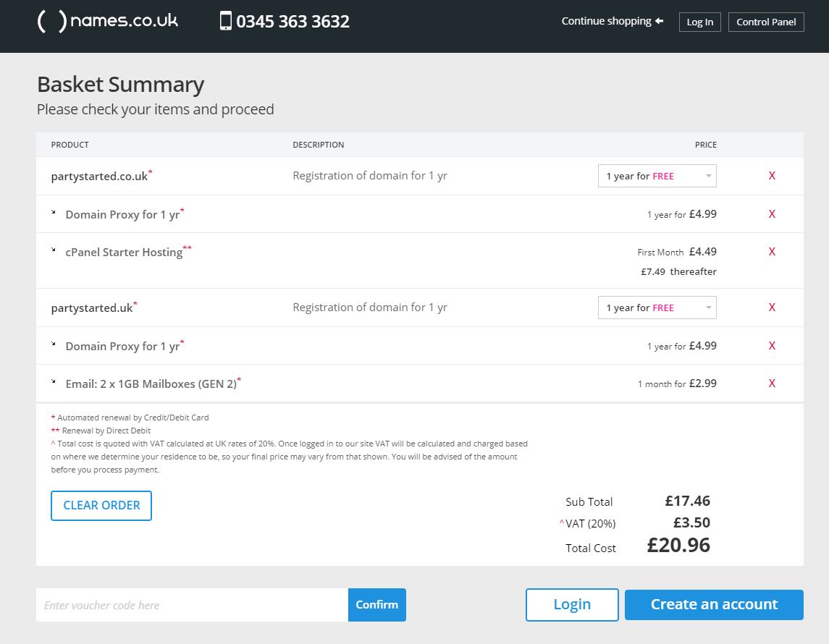Image resolution: width=829 pixels, height=644 pixels.
Task: Confirm the voucher code
Action: 376,605
